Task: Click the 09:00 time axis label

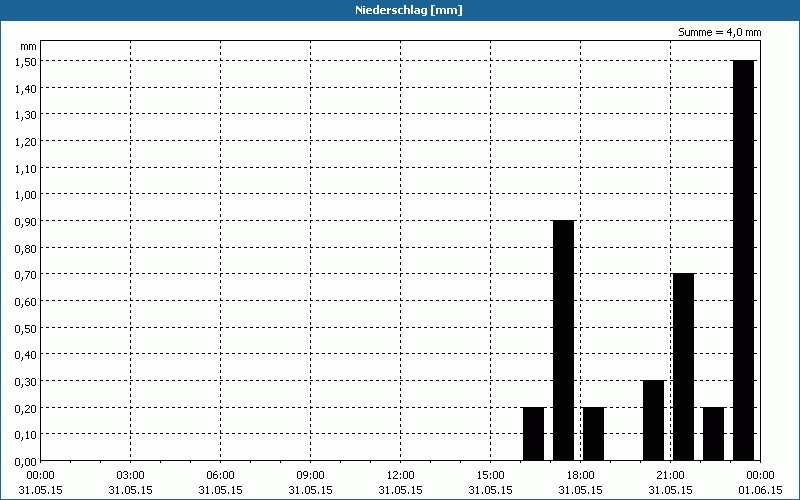Action: pos(310,476)
